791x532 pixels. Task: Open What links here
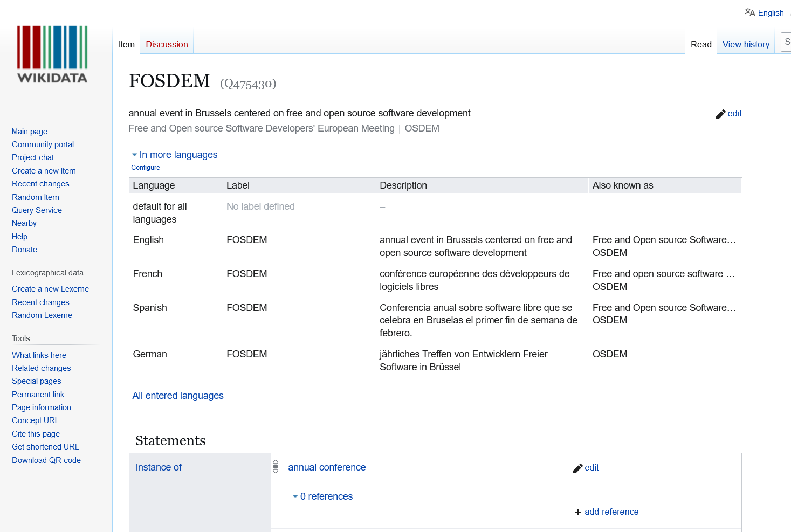(39, 355)
